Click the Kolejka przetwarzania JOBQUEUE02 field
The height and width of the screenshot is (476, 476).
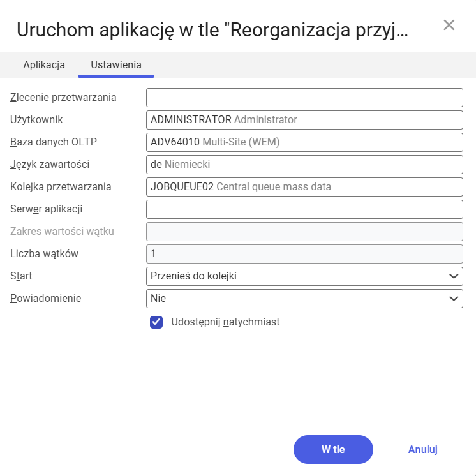click(304, 187)
